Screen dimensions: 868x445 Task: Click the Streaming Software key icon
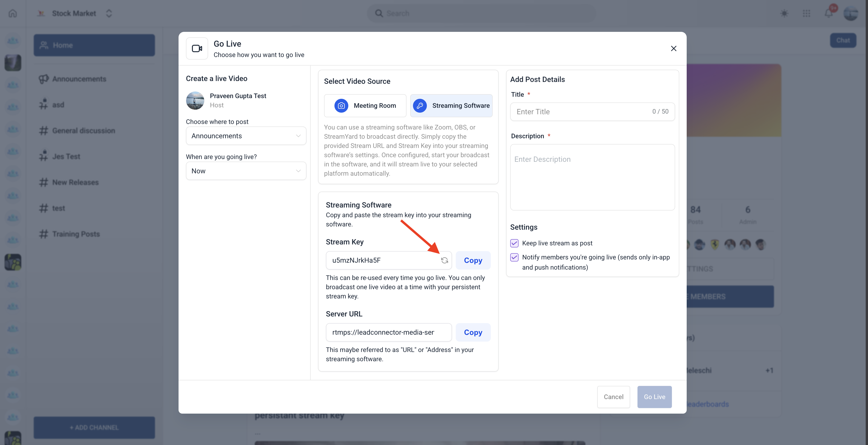click(x=419, y=106)
